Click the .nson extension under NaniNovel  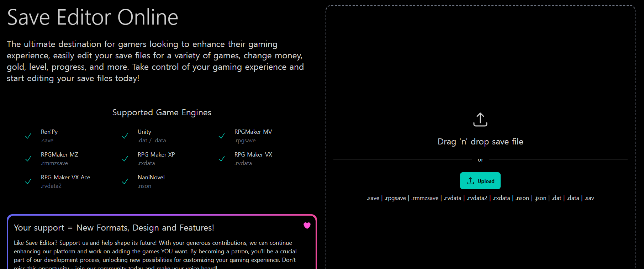[144, 186]
